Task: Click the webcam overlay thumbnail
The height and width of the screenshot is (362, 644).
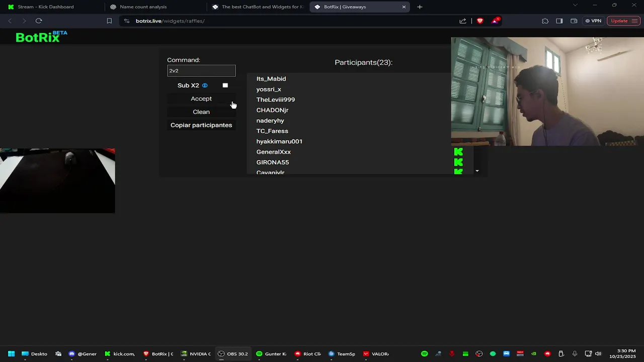Action: [x=547, y=92]
